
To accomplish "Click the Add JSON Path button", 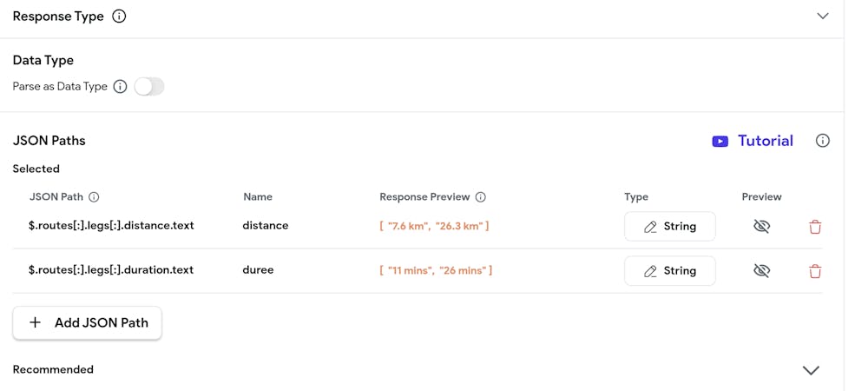I will (87, 322).
